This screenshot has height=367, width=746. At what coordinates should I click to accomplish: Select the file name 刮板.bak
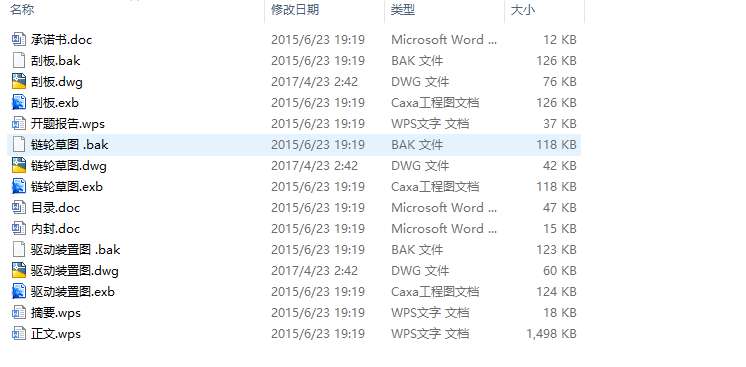click(56, 60)
